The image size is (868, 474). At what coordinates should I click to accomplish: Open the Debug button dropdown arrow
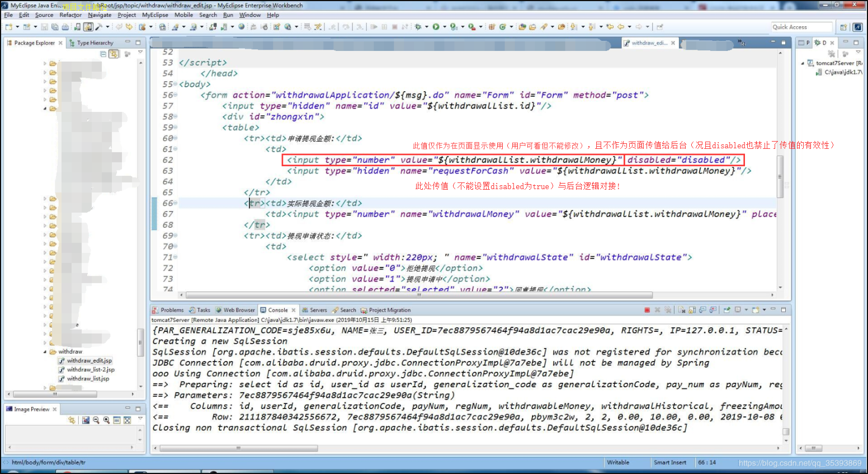click(x=426, y=27)
